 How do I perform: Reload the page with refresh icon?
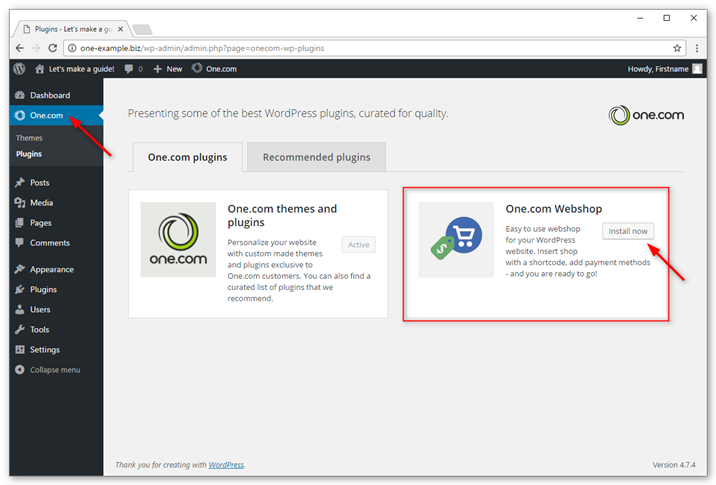(x=53, y=48)
